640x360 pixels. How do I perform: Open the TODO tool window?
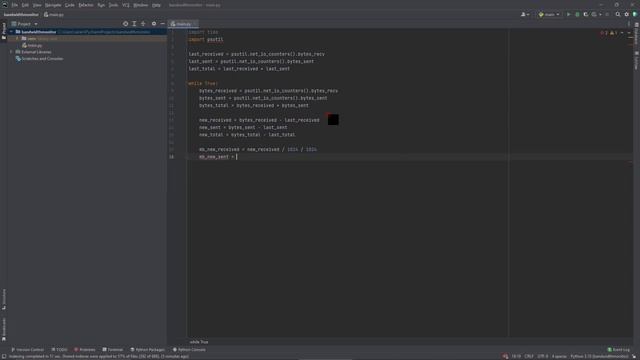(60, 350)
